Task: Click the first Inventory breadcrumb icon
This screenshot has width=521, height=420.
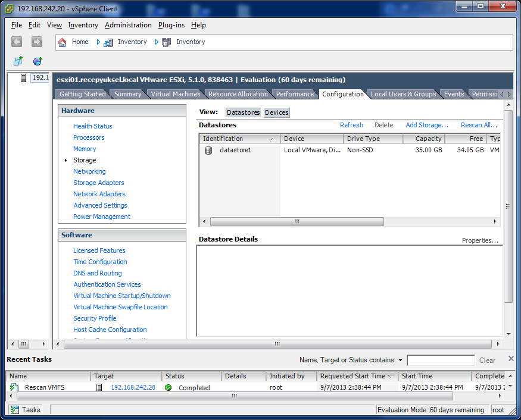Action: click(x=108, y=42)
